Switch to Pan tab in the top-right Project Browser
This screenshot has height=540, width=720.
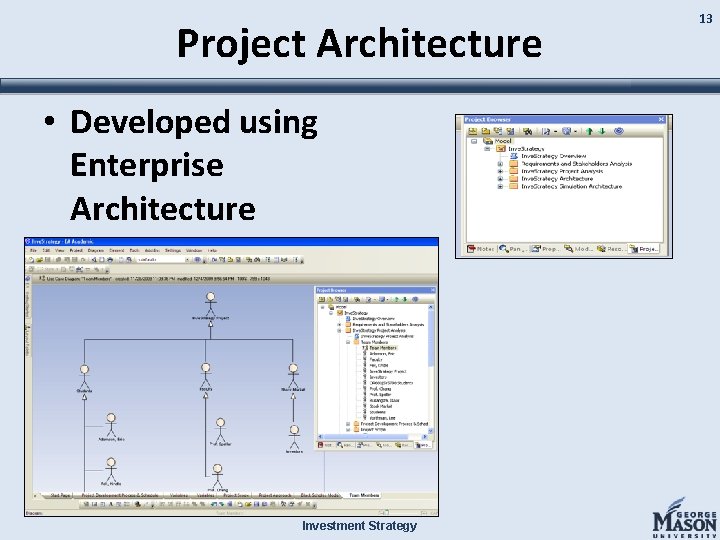tap(512, 248)
